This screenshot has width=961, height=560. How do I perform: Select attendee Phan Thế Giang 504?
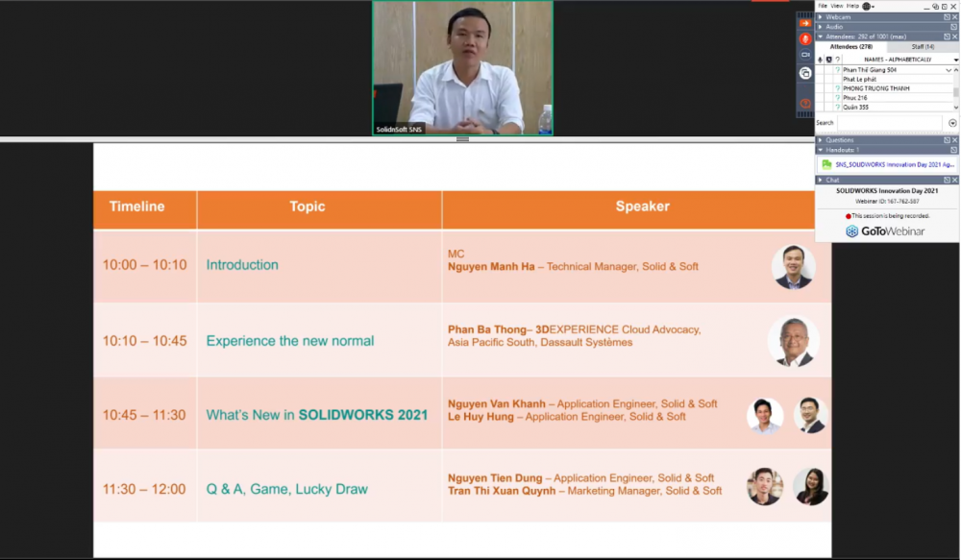coord(869,70)
